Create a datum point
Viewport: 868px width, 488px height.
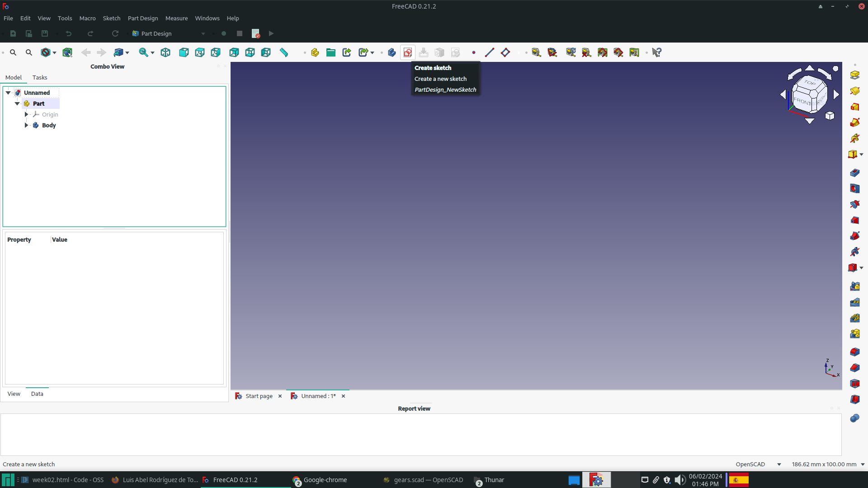click(x=474, y=52)
